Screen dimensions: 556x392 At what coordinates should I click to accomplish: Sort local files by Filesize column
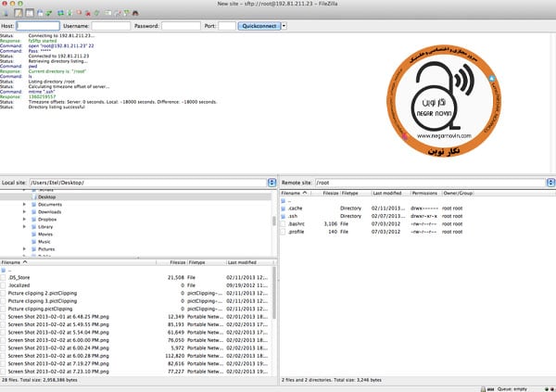point(171,262)
